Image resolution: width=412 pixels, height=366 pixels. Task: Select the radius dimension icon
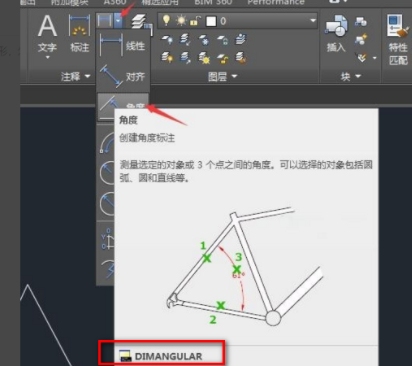tap(107, 173)
